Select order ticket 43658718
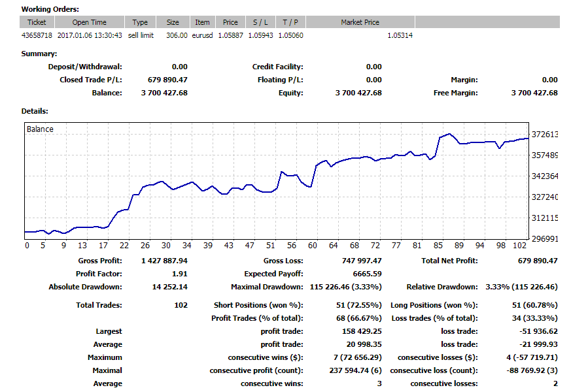 pyautogui.click(x=37, y=35)
